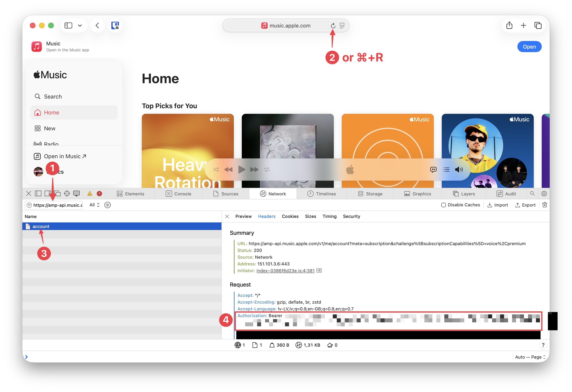572x392 pixels.
Task: Go back with the browser back arrow
Action: 97,25
